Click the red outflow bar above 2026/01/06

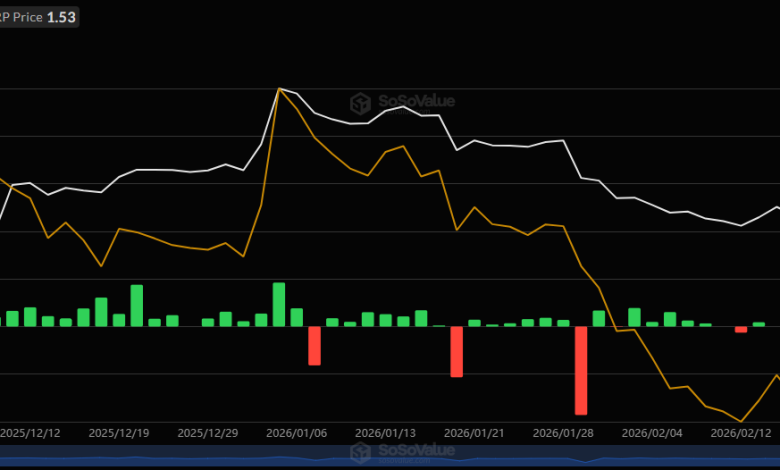pyautogui.click(x=314, y=345)
